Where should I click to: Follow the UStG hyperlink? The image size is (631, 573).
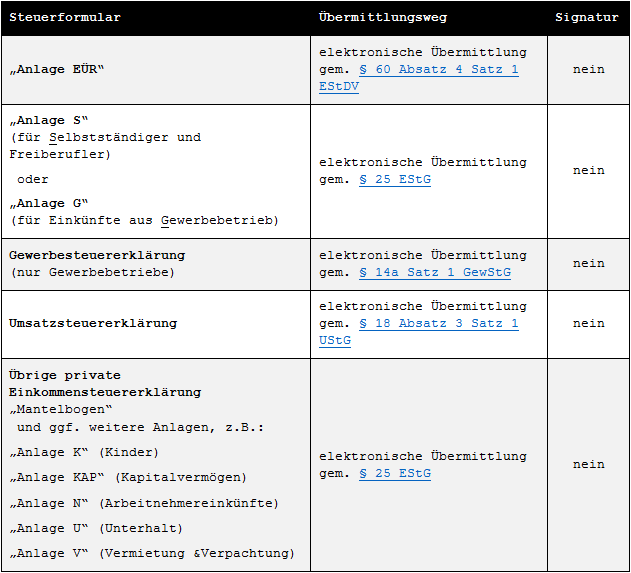click(x=335, y=340)
